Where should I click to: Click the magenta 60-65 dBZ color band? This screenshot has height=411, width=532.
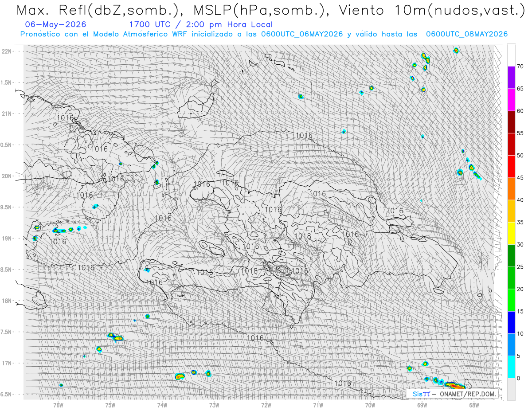tap(511, 100)
